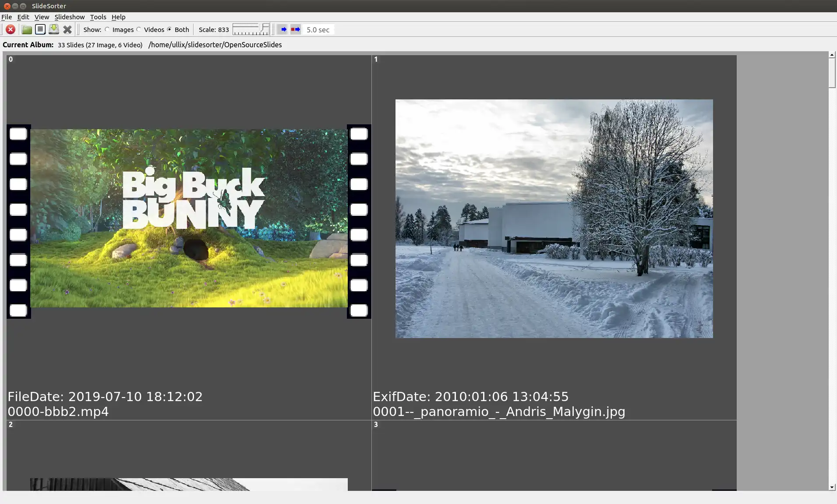837x504 pixels.
Task: Open the Edit menu
Action: pyautogui.click(x=23, y=17)
